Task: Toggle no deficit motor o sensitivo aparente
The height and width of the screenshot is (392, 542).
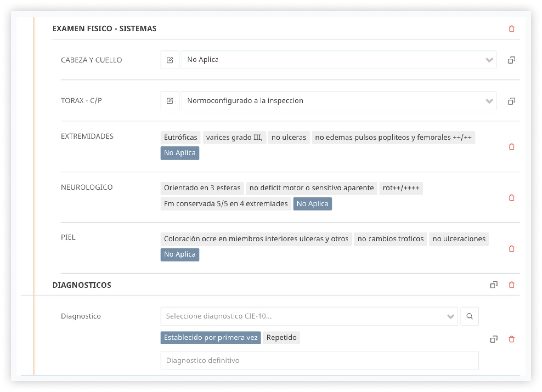Action: click(312, 188)
